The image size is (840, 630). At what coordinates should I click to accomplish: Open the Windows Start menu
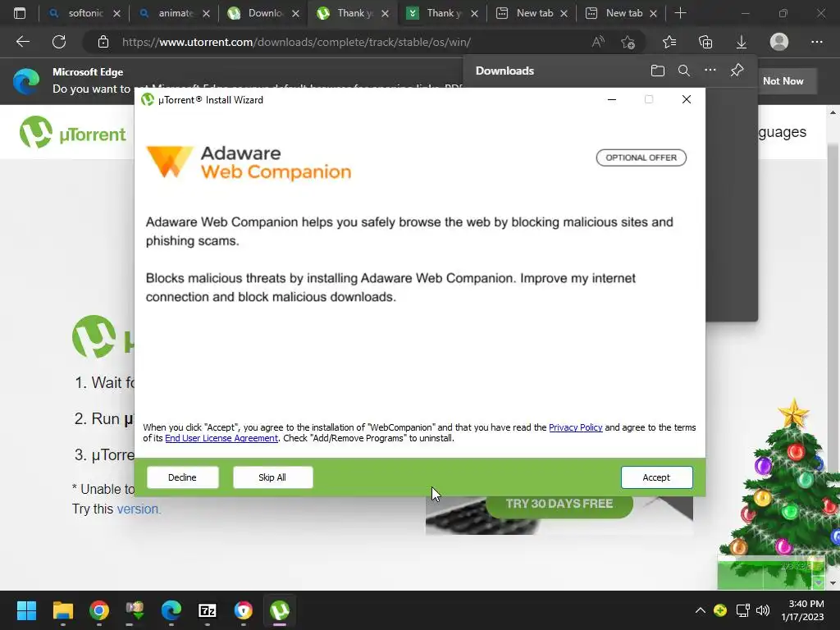coord(26,610)
